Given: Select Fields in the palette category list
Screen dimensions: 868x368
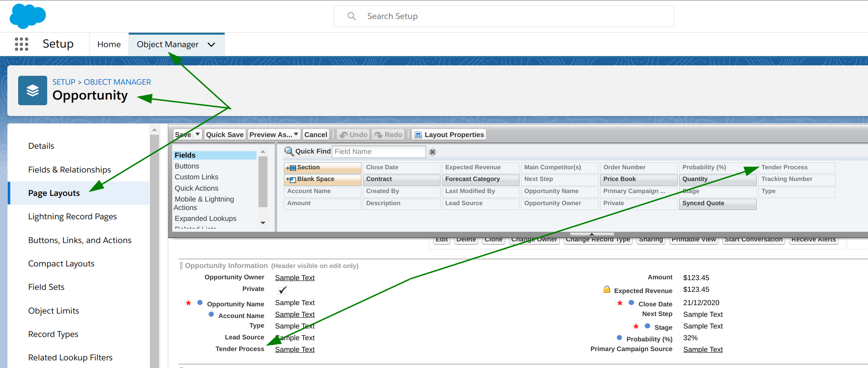Looking at the screenshot, I should (215, 155).
